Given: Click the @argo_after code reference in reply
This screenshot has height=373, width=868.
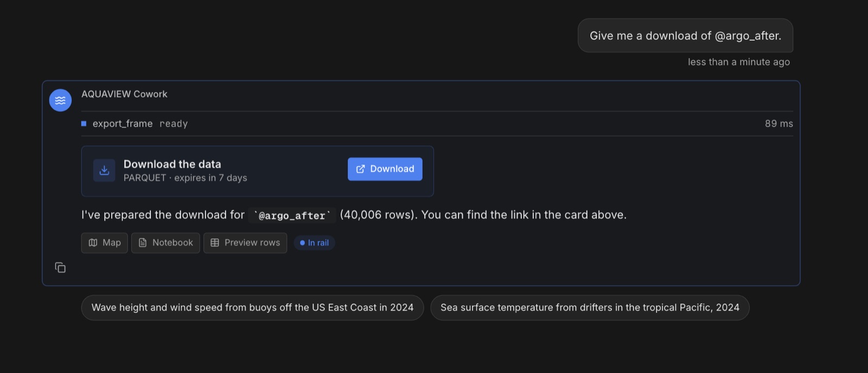Looking at the screenshot, I should click(x=292, y=216).
